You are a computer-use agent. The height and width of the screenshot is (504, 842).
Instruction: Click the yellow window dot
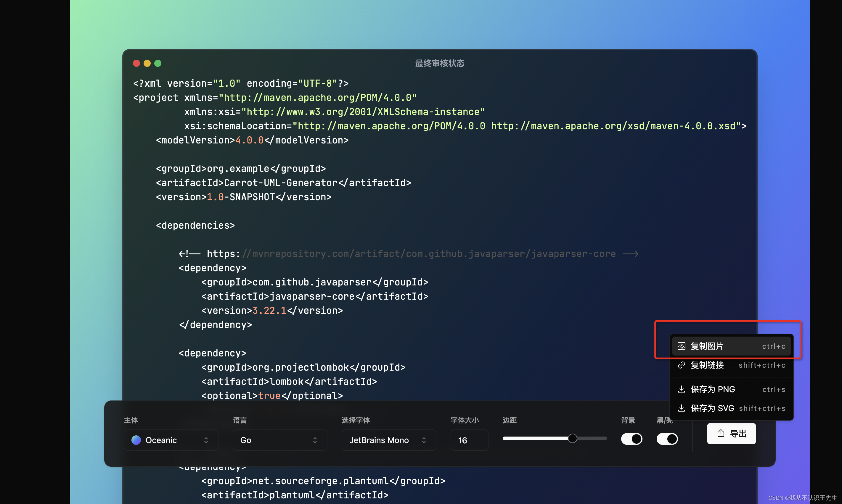[147, 64]
